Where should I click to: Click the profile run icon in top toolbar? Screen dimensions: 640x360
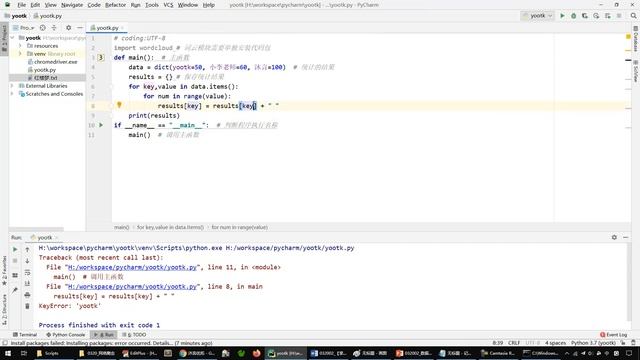[x=596, y=16]
